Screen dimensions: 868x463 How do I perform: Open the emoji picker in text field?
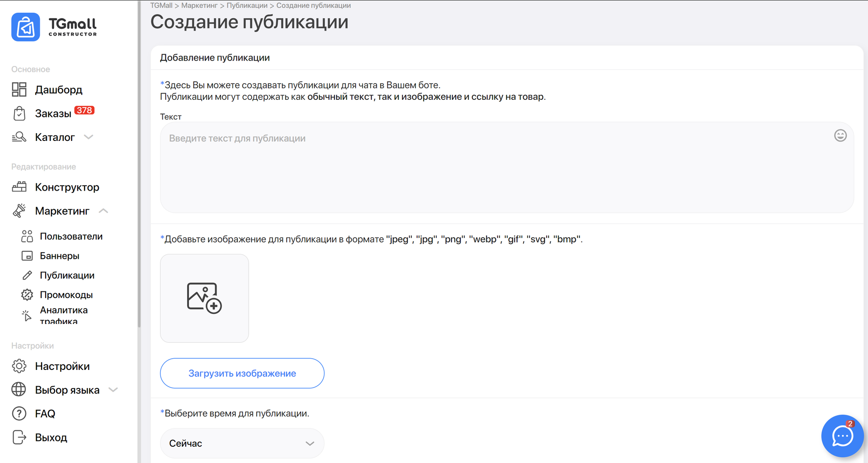(840, 136)
